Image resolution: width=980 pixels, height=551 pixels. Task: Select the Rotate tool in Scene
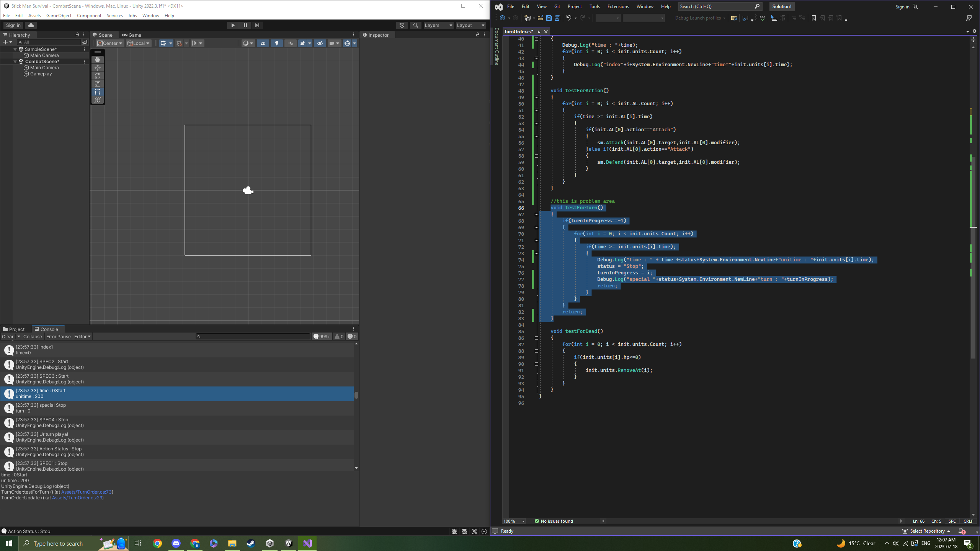pos(98,76)
